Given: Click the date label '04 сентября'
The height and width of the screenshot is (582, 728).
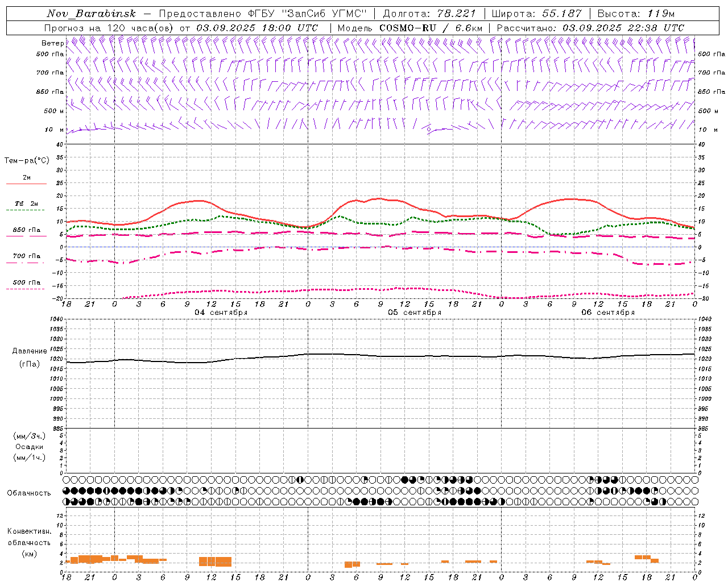Looking at the screenshot, I should tap(221, 312).
